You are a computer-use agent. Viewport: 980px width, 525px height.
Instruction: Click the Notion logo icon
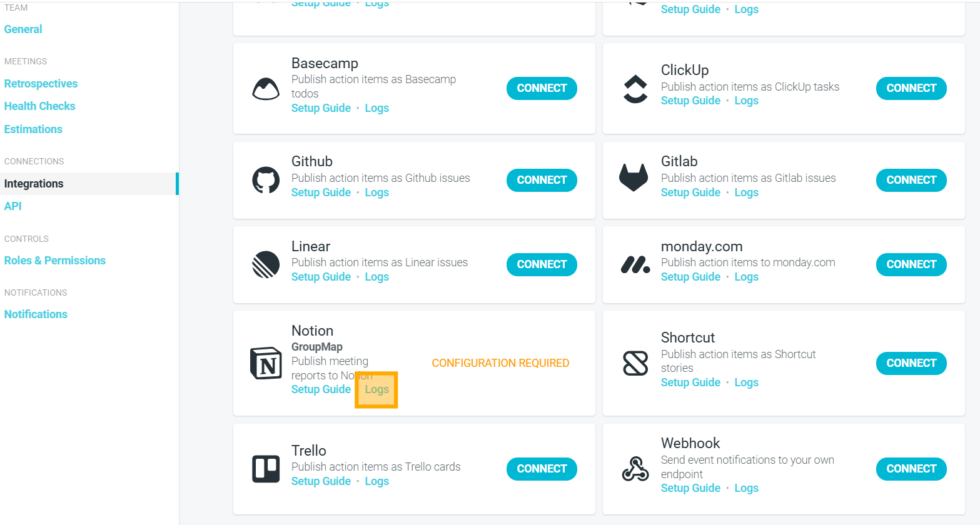266,363
